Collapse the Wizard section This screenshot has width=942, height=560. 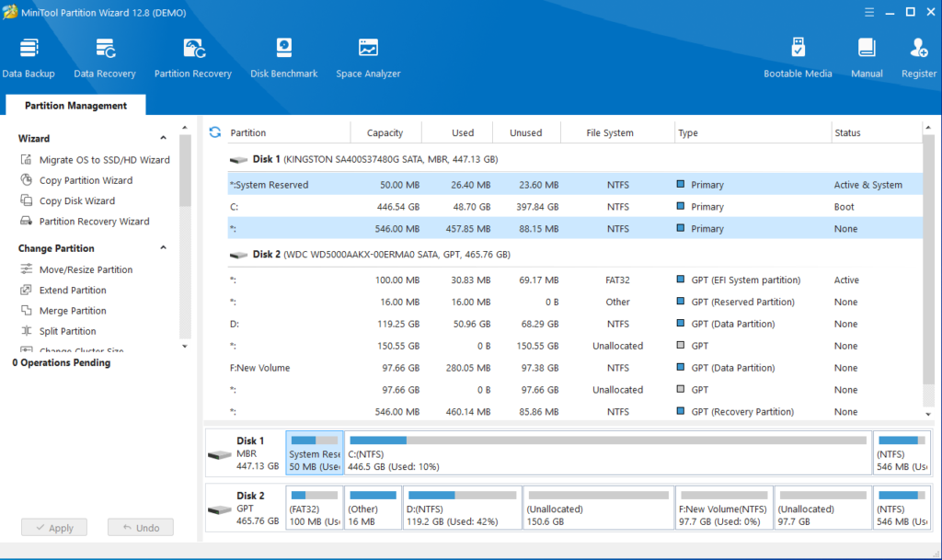tap(163, 138)
